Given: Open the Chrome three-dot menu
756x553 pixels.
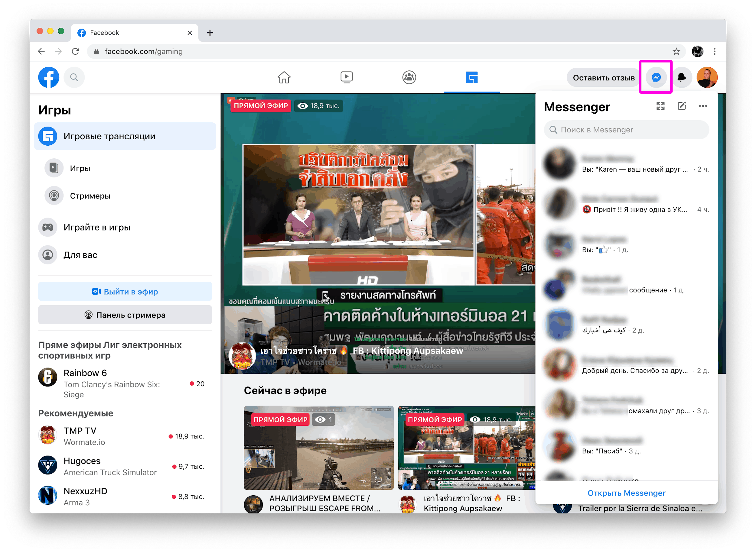Looking at the screenshot, I should pyautogui.click(x=714, y=51).
